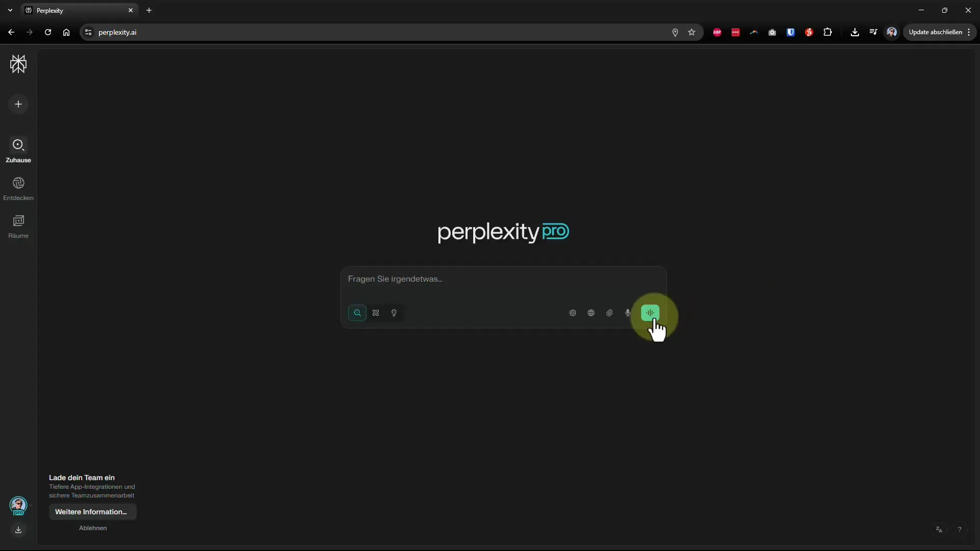Bookmark the page with the star icon

[x=692, y=32]
